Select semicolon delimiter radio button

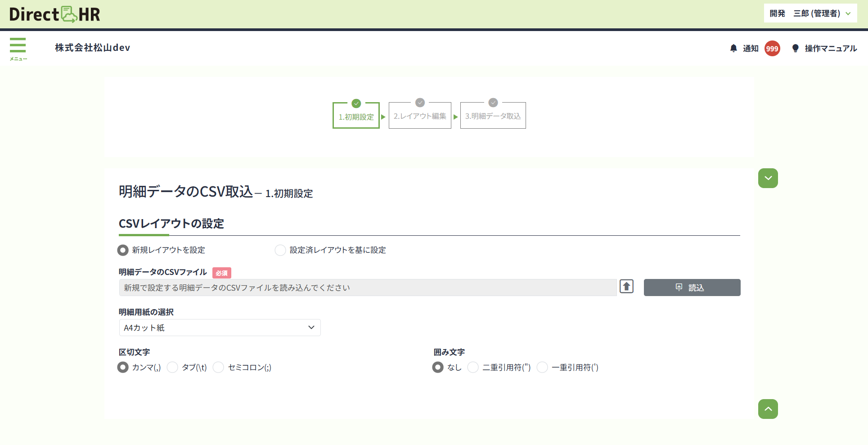point(219,368)
